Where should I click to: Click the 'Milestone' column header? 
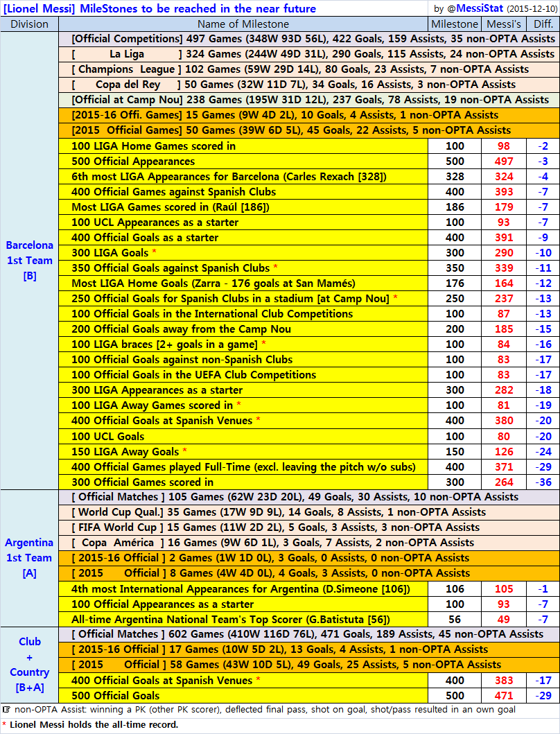pyautogui.click(x=455, y=24)
